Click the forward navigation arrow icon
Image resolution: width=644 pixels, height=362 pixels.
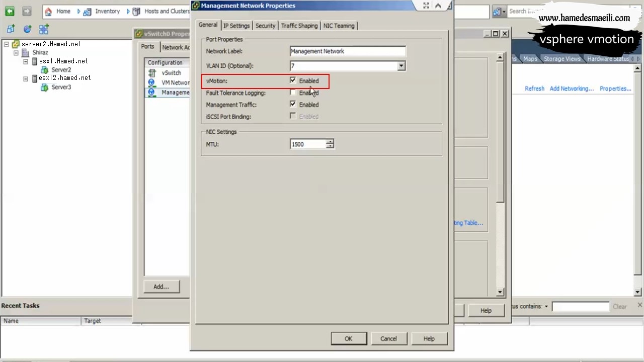pos(27,11)
